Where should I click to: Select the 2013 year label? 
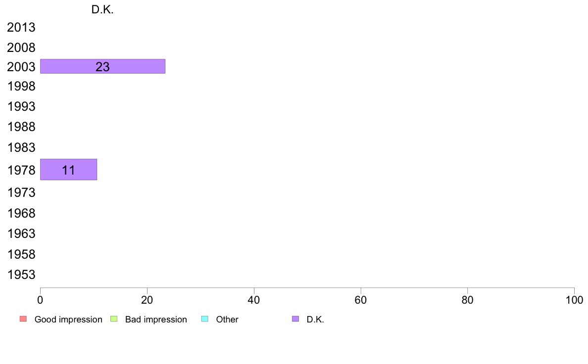point(21,27)
